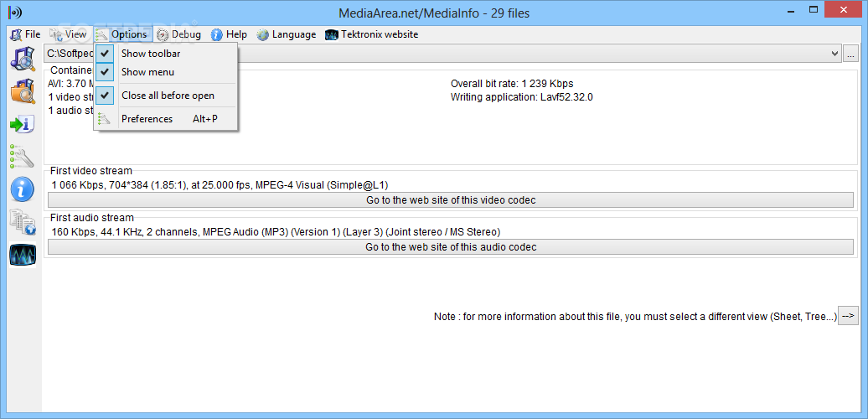Toggle Close all before open option

click(x=166, y=96)
